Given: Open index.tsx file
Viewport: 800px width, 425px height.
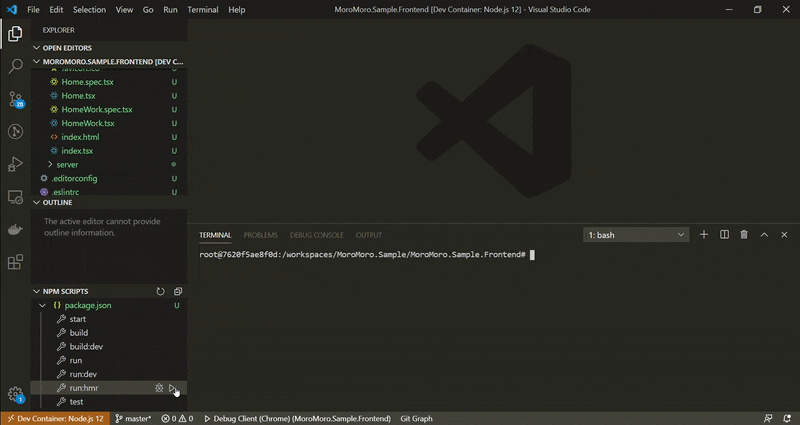Looking at the screenshot, I should (x=109, y=151).
